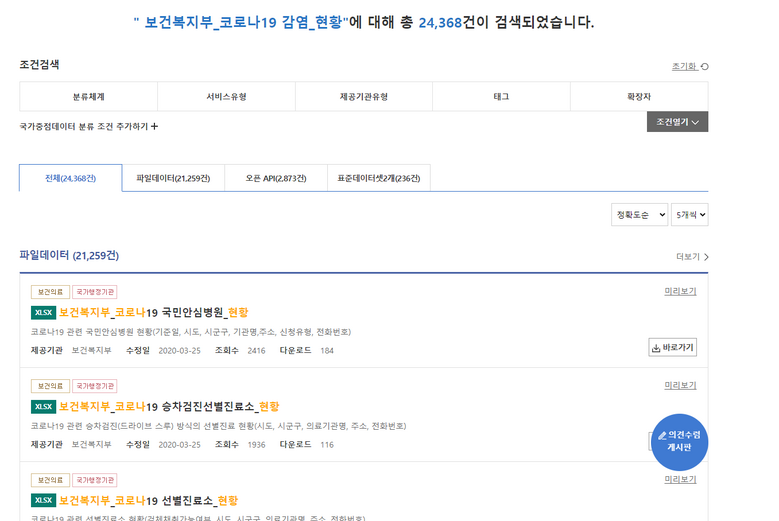Click XLSX icon for 국민안심병원 dataset
The image size is (779, 521).
click(x=43, y=313)
